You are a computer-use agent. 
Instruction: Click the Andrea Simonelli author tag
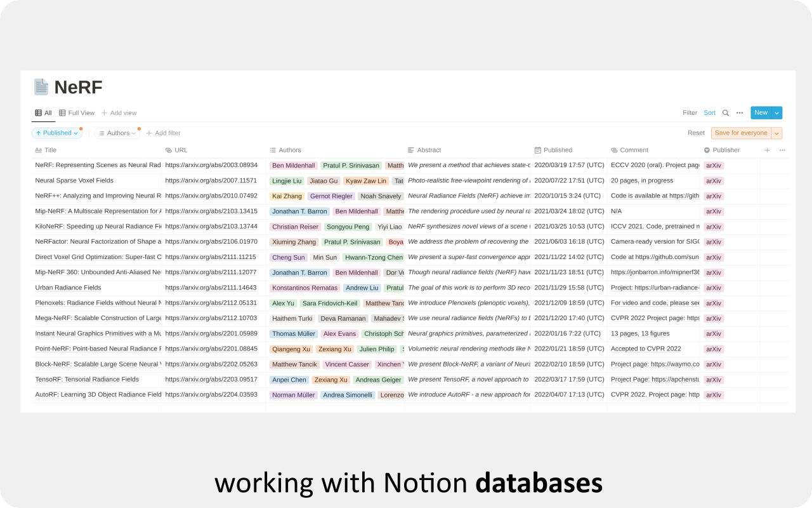click(347, 395)
